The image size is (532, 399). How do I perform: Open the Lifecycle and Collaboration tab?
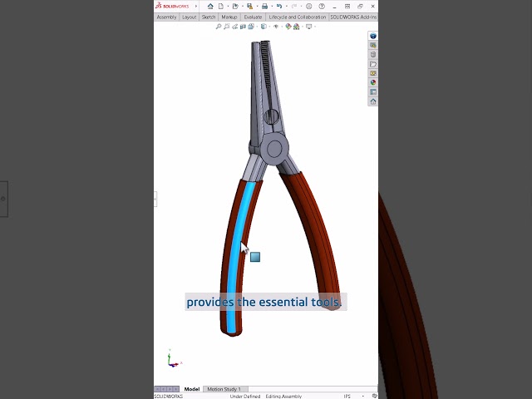pyautogui.click(x=298, y=17)
